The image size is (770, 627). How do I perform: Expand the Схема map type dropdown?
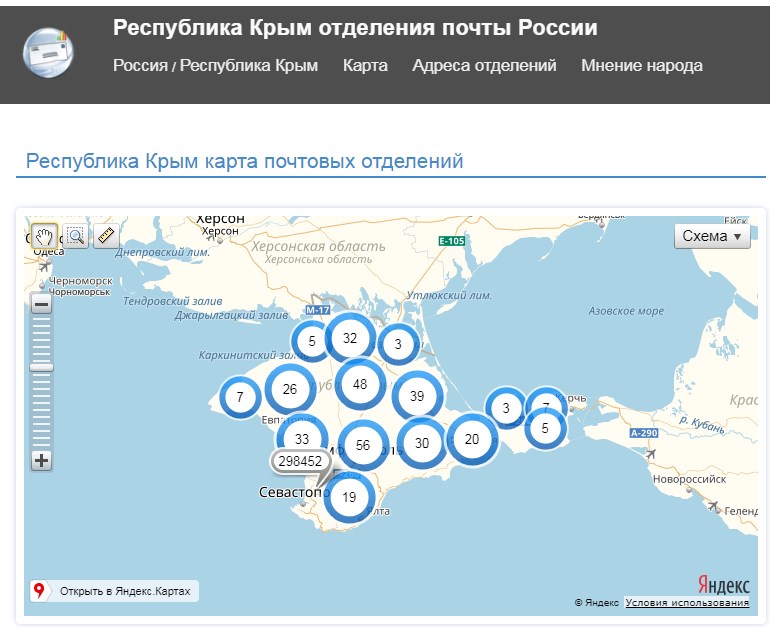714,236
